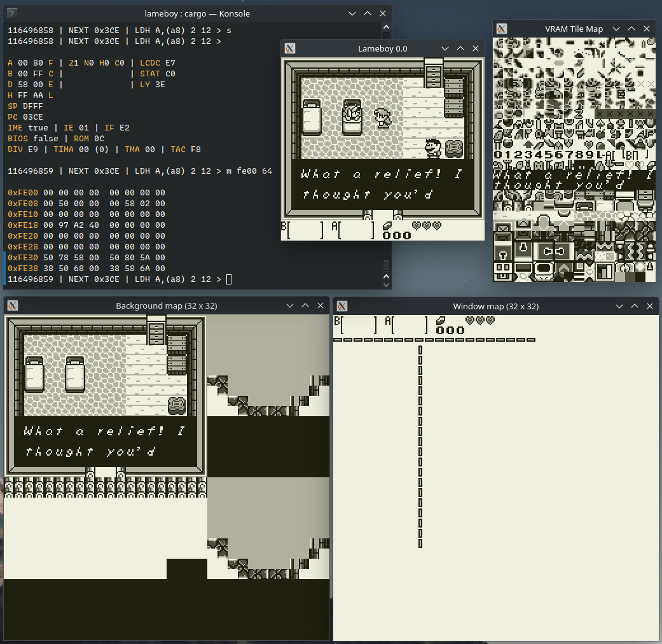Click the 0xFE30 memory address row

[x=86, y=258]
